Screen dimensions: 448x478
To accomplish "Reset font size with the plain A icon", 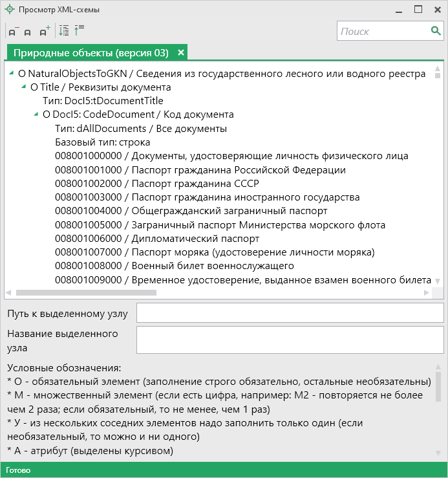I will (28, 31).
